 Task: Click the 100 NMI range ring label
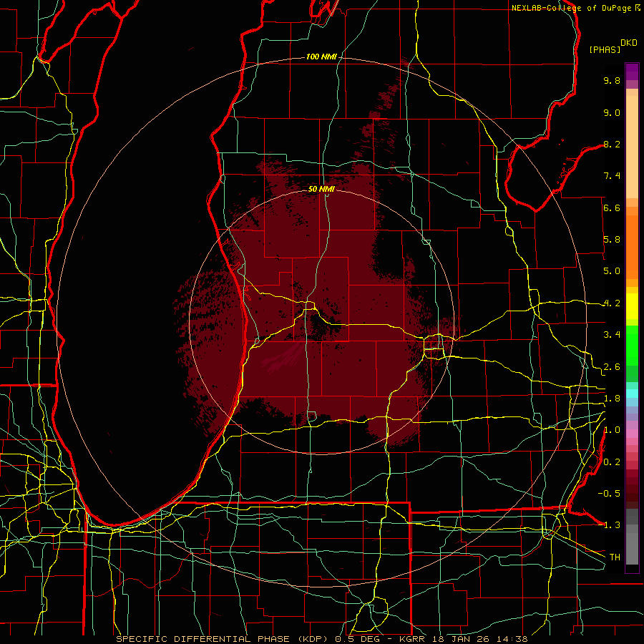tap(321, 57)
